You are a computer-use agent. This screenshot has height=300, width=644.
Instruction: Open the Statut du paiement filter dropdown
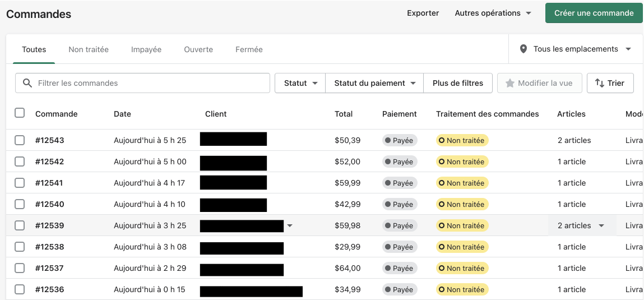click(374, 83)
